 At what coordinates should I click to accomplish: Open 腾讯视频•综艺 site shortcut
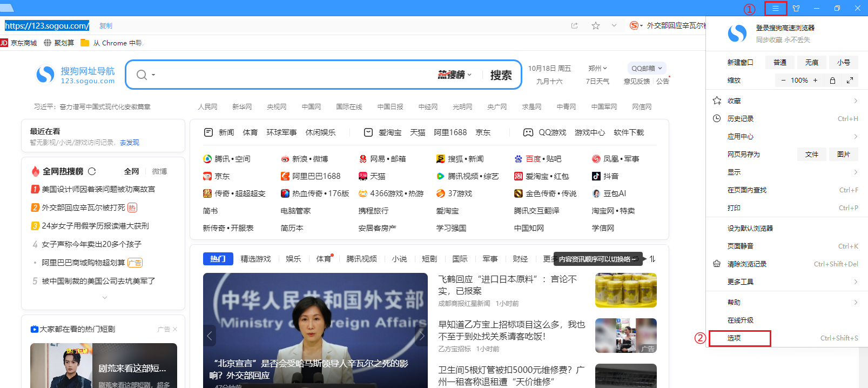click(x=468, y=176)
